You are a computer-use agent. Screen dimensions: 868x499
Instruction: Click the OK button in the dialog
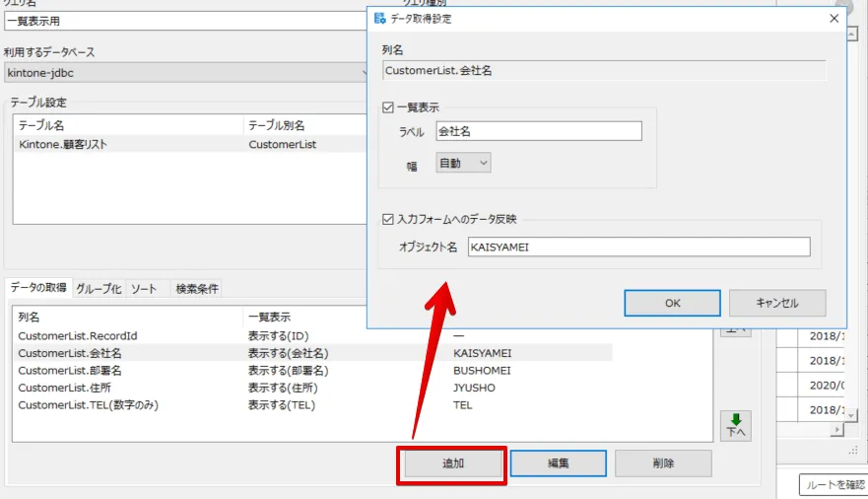click(672, 303)
